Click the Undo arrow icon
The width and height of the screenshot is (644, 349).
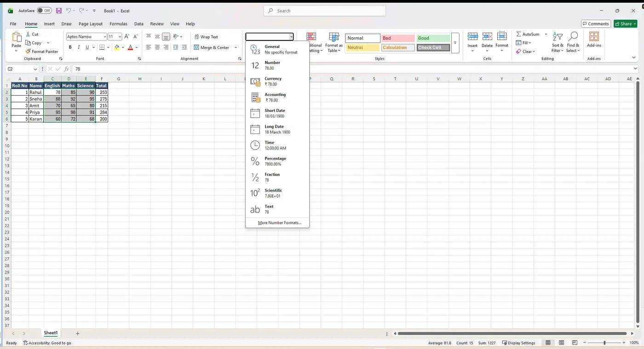coord(68,11)
